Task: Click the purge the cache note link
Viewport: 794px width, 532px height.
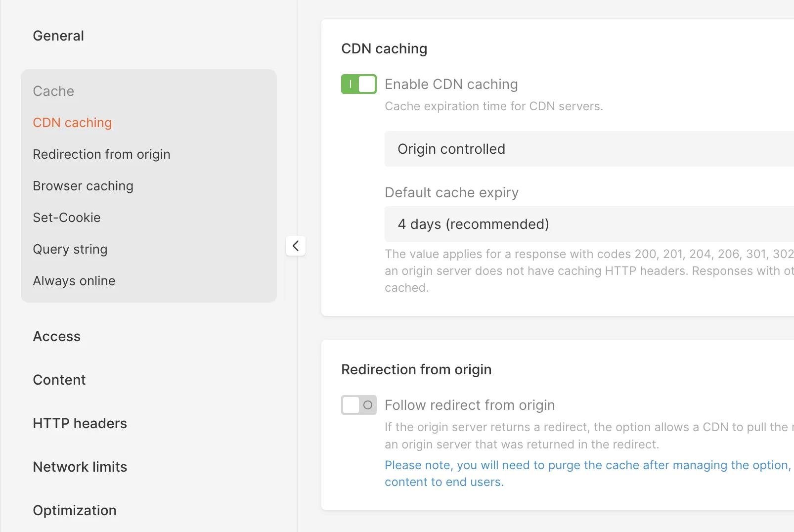Action: coord(588,473)
